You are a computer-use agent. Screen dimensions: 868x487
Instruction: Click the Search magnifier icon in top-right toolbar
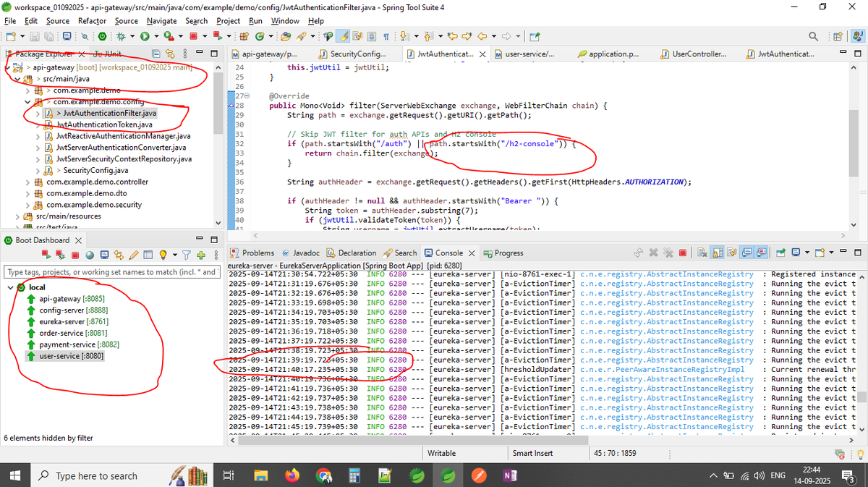click(814, 36)
